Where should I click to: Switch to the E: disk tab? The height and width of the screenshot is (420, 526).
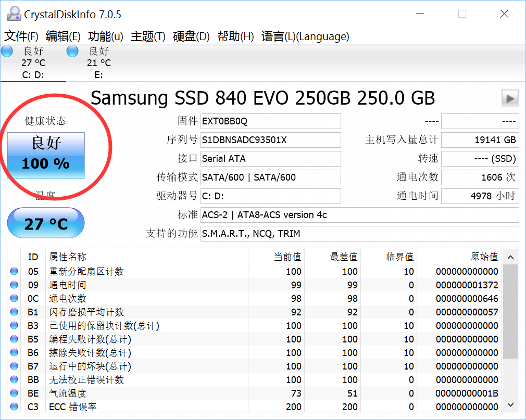click(x=99, y=62)
